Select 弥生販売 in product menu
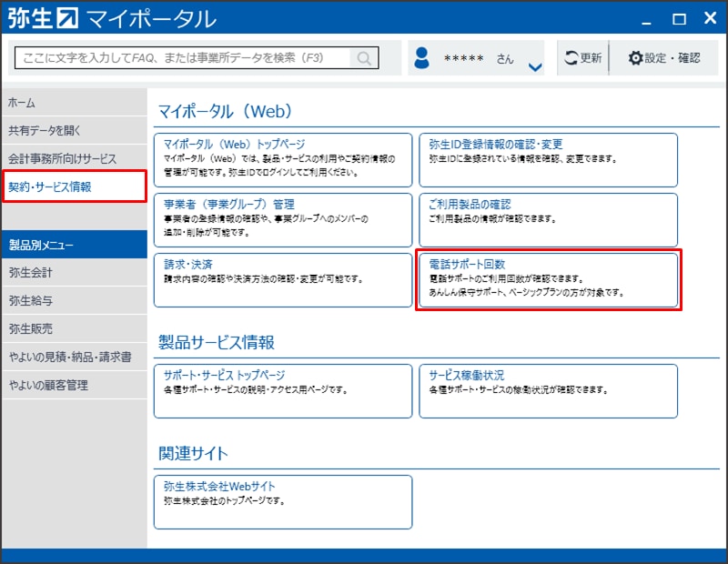The image size is (728, 564). point(75,328)
